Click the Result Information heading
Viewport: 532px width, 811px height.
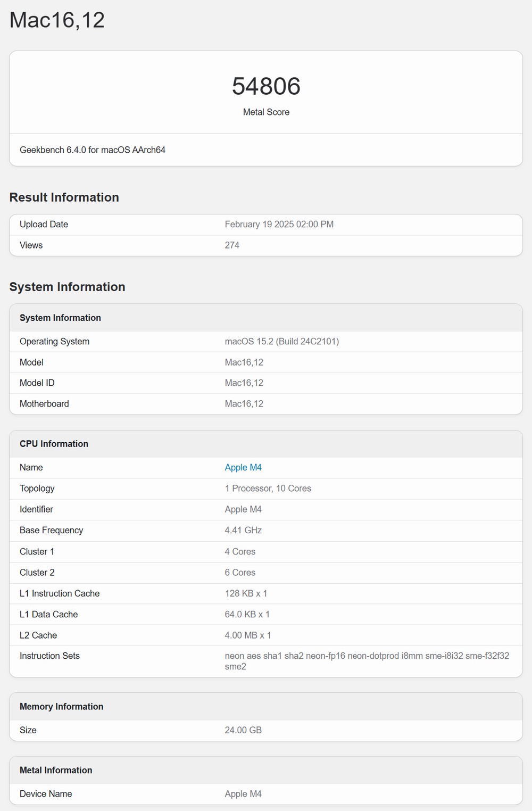click(x=64, y=197)
